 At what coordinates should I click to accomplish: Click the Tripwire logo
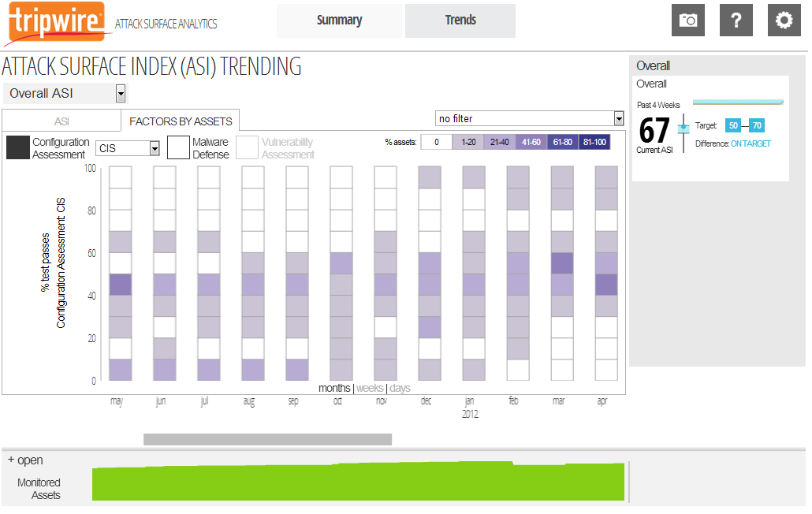point(57,24)
